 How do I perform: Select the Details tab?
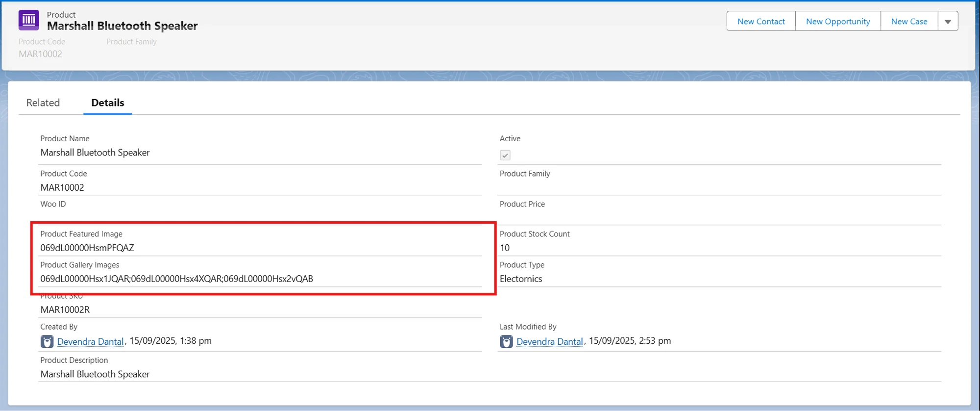click(108, 103)
